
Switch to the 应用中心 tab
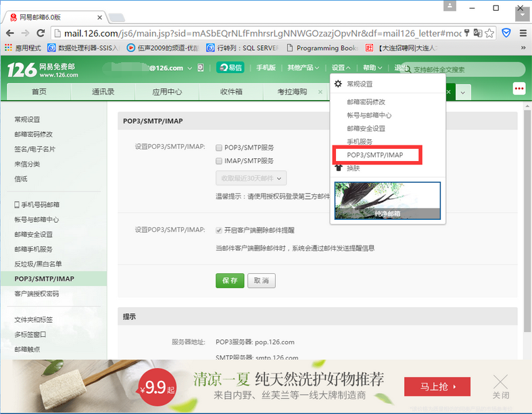[x=167, y=92]
